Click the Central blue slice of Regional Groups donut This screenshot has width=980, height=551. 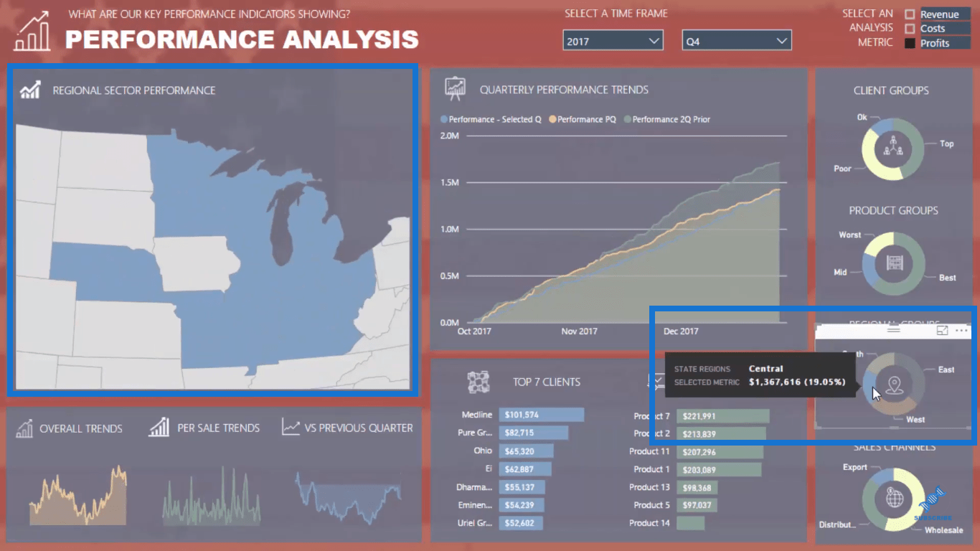(x=869, y=385)
